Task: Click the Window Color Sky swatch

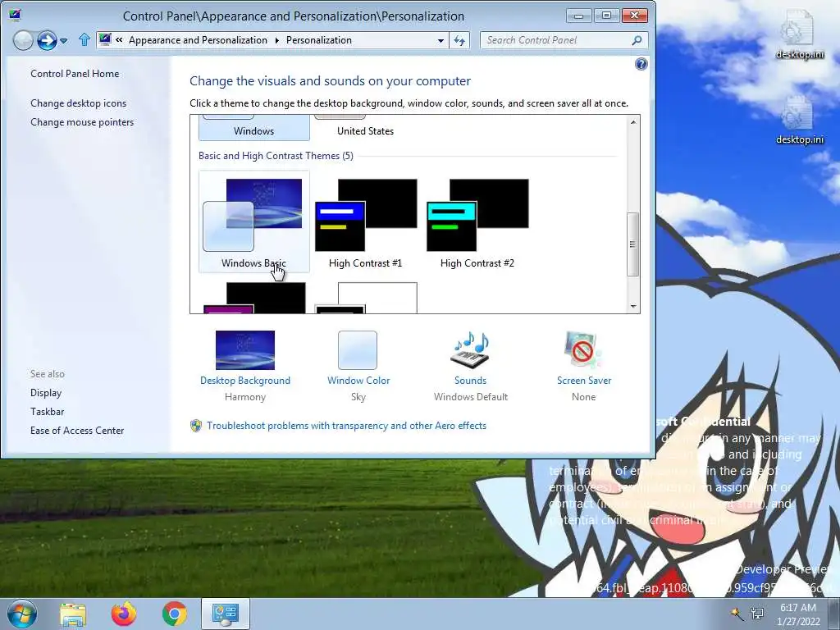Action: [358, 350]
